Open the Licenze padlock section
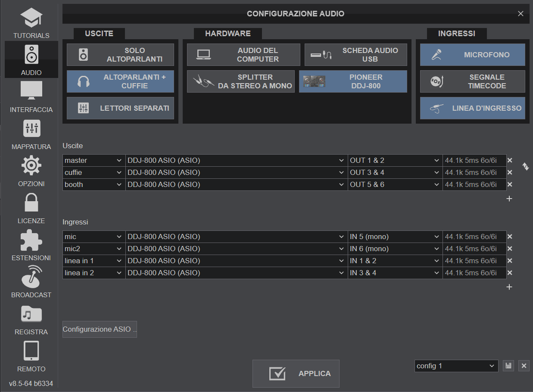 31,208
